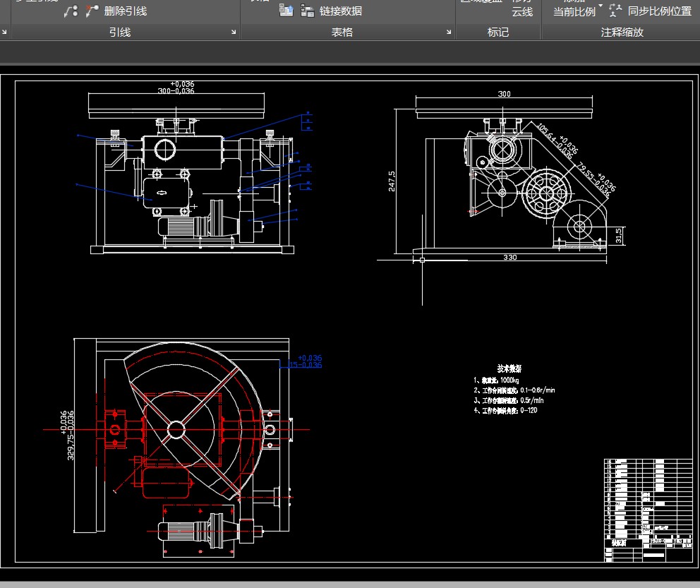Click the sync scale positions icon
Image resolution: width=700 pixels, height=588 pixels.
tap(615, 11)
